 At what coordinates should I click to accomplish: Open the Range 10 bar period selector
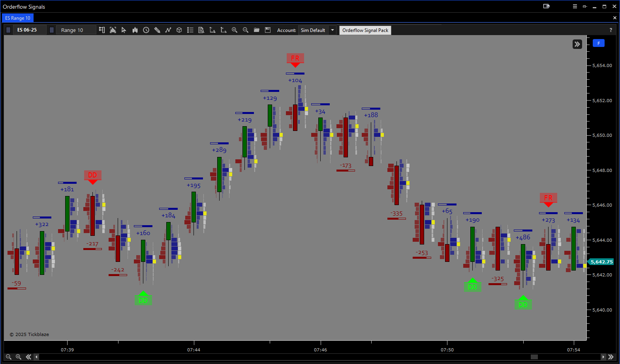coord(76,30)
